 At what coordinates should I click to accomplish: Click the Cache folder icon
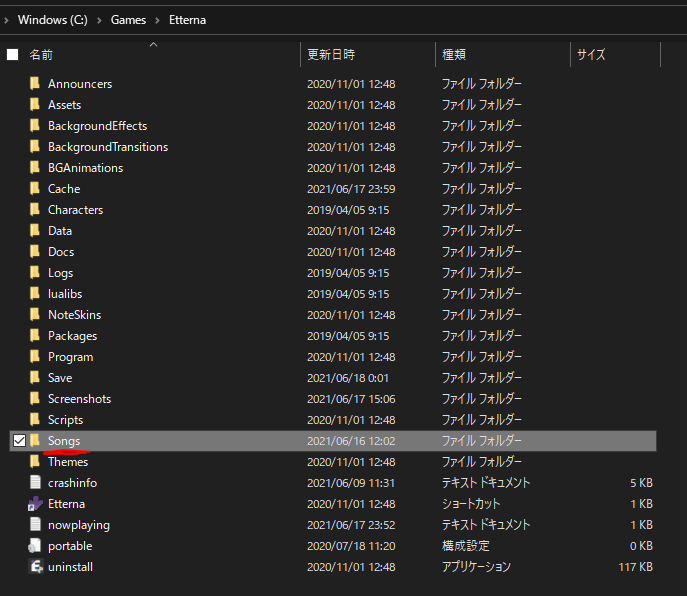click(x=35, y=188)
